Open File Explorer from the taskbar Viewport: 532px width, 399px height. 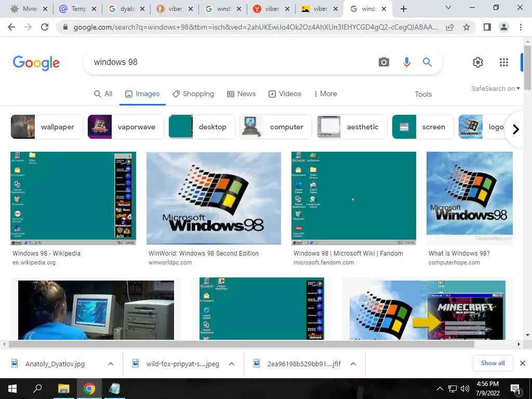tap(63, 389)
